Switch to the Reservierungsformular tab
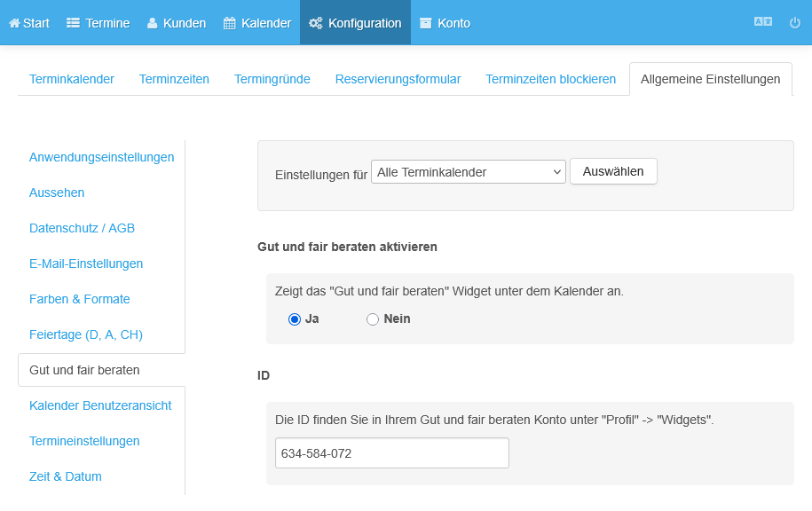 [398, 79]
